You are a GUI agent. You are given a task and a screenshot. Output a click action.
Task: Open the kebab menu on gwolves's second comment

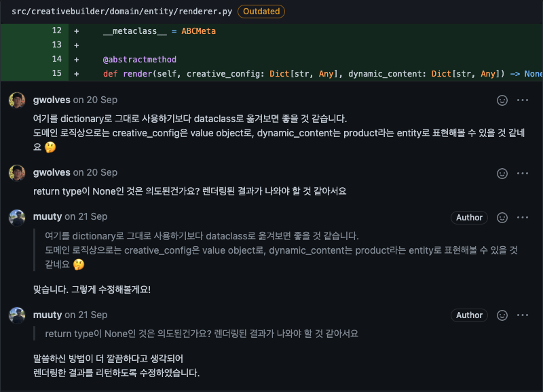(523, 173)
